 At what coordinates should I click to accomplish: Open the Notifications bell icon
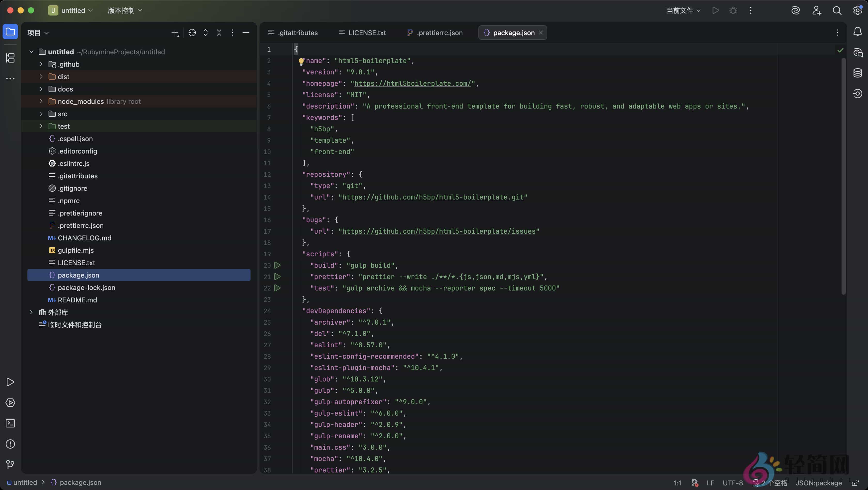tap(858, 32)
